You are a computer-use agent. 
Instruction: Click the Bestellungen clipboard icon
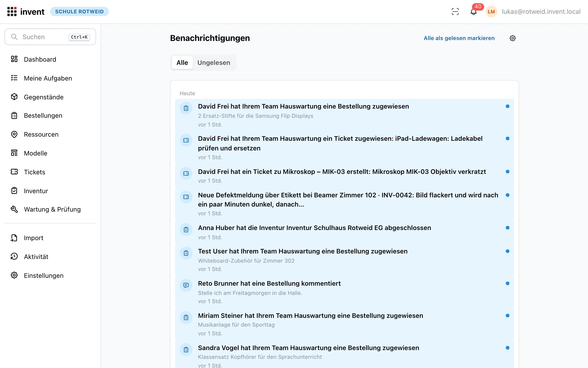click(14, 115)
